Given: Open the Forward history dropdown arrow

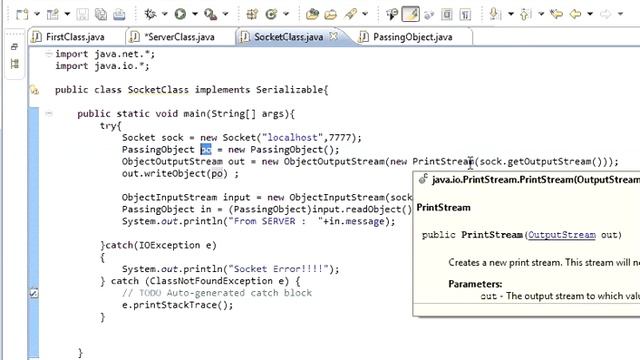Looking at the screenshot, I should point(620,14).
